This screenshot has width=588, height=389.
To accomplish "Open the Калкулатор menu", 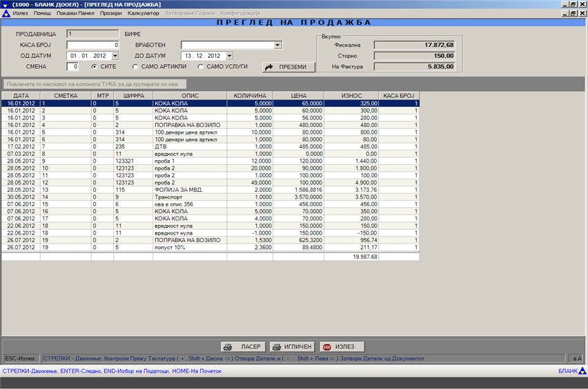I will coord(143,14).
